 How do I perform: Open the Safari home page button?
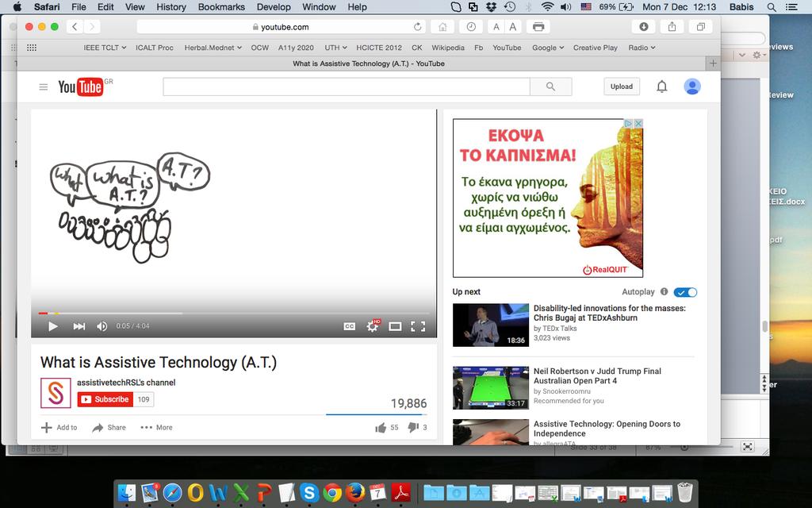(x=442, y=27)
